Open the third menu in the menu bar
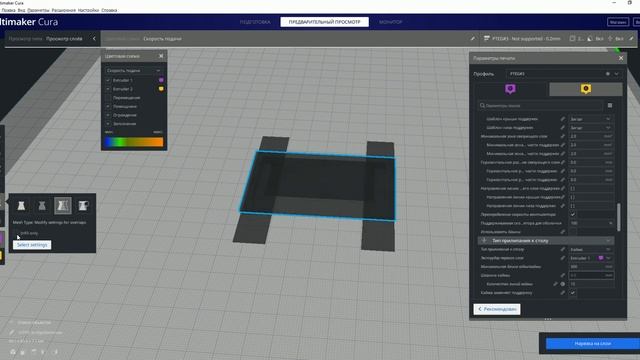The height and width of the screenshot is (360, 640). [x=38, y=10]
